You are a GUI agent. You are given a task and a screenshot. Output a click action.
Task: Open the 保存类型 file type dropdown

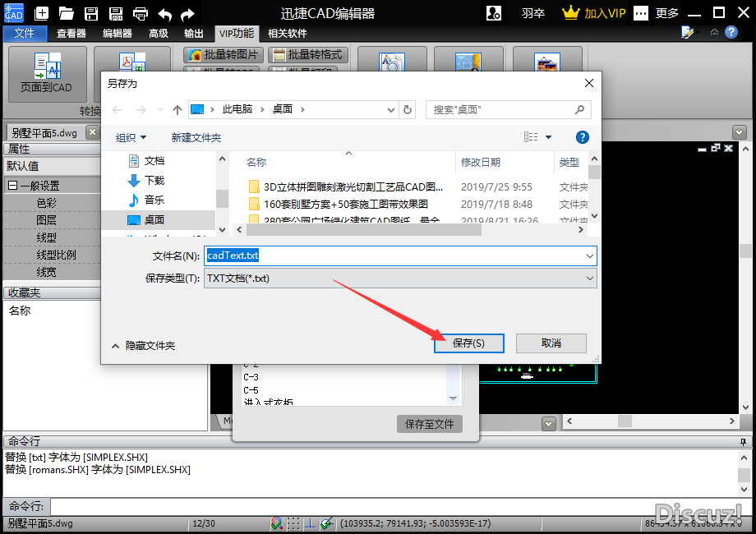(x=400, y=279)
